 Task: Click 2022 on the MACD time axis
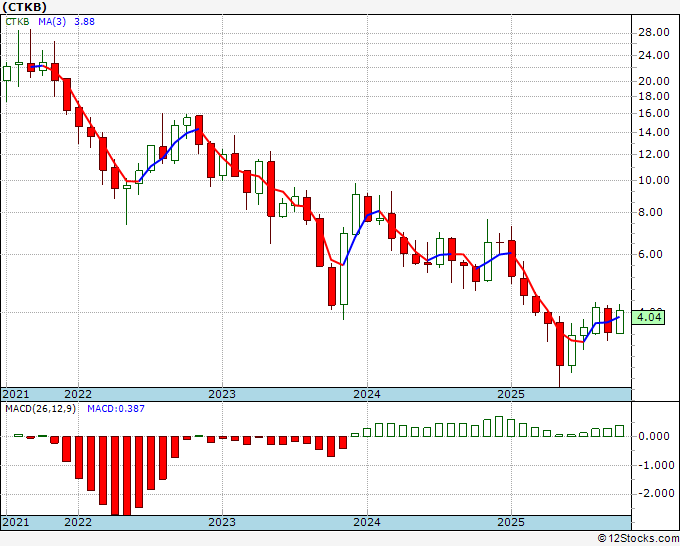click(x=78, y=522)
